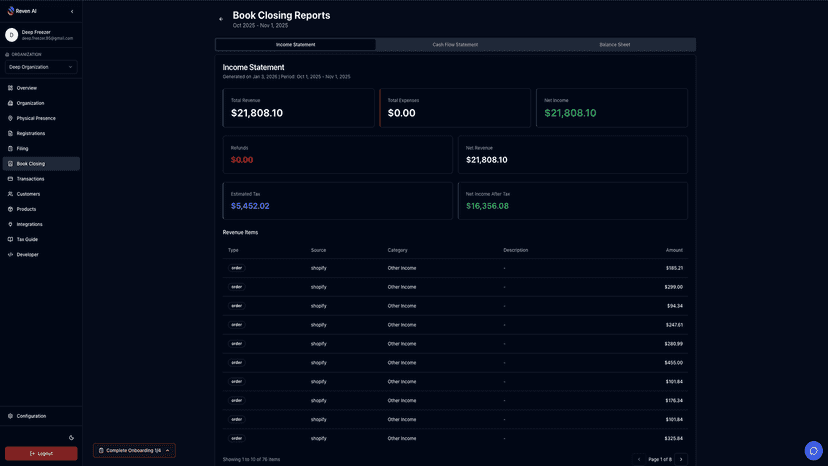Switch to the Balance Sheet tab
The width and height of the screenshot is (828, 466).
(x=615, y=44)
